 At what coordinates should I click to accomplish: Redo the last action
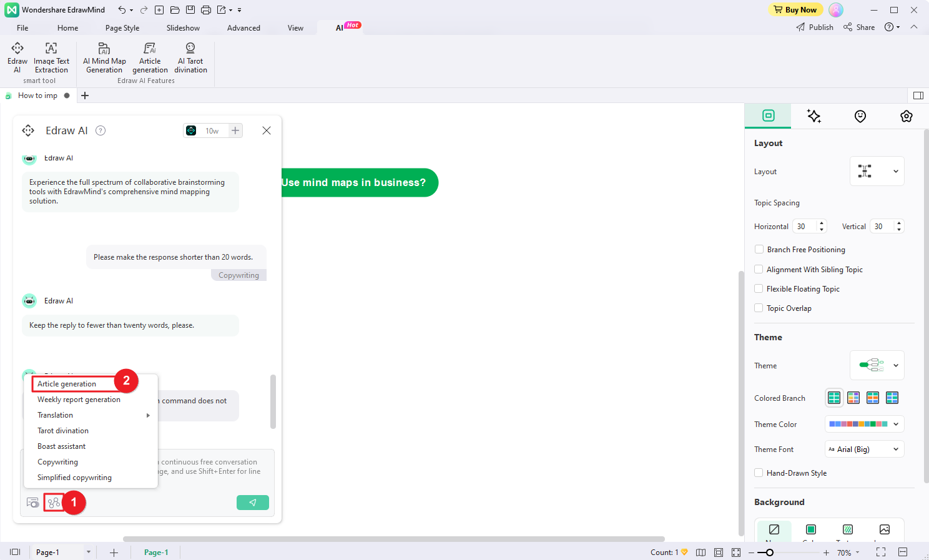point(144,10)
